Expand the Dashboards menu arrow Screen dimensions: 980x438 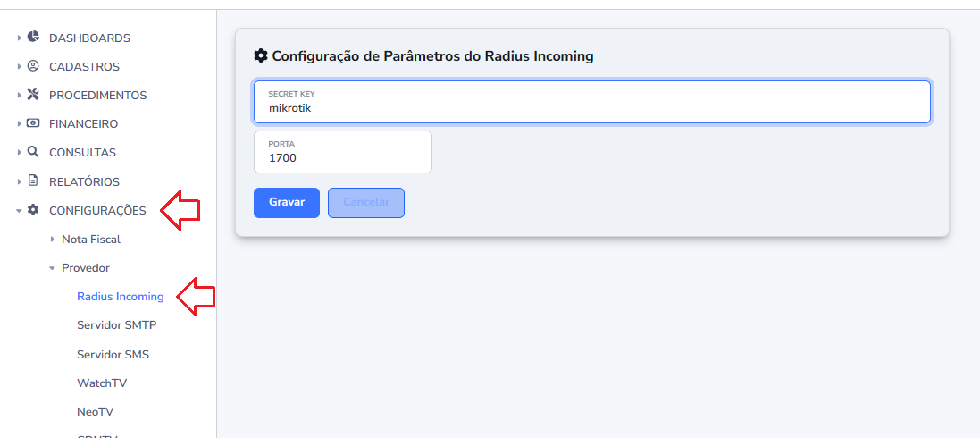tap(20, 38)
